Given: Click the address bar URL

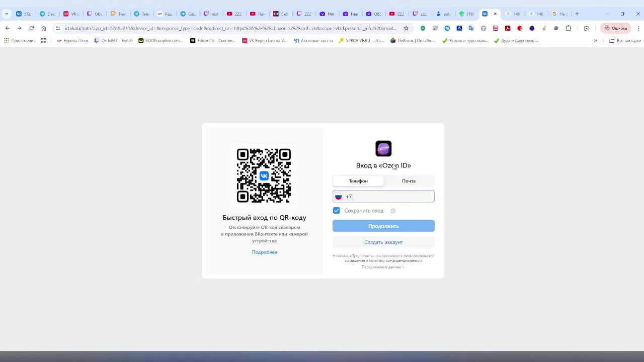Looking at the screenshot, I should [x=230, y=28].
